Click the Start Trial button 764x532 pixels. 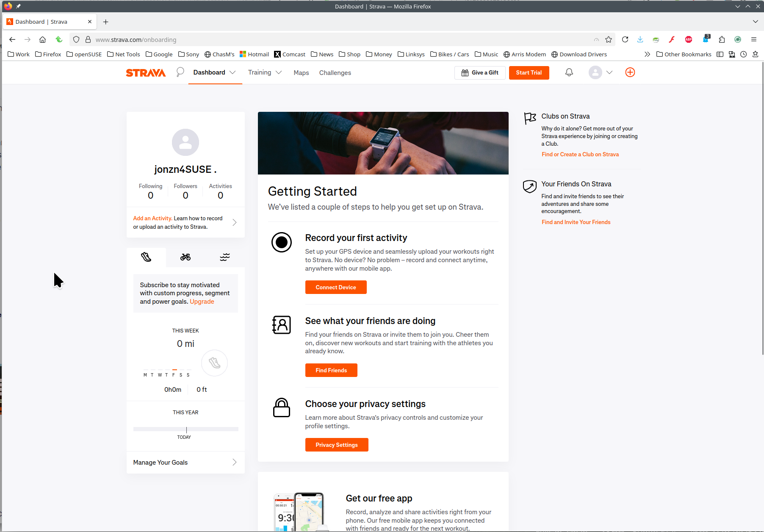pos(529,72)
